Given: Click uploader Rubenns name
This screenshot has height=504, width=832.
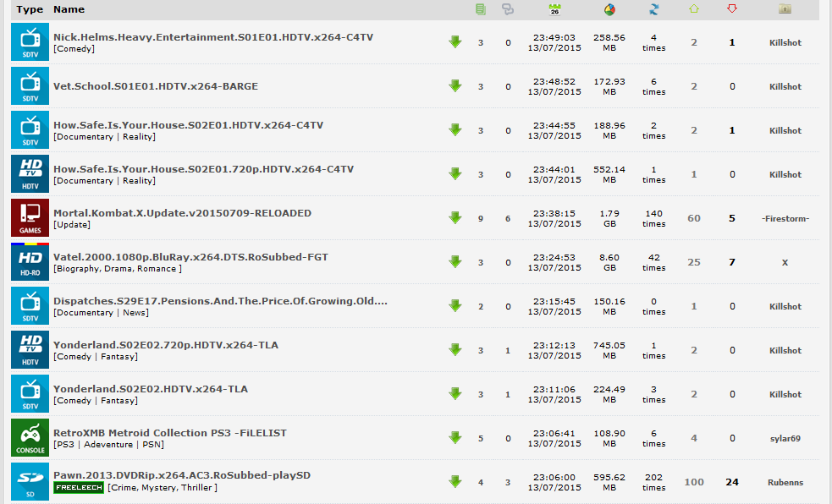Looking at the screenshot, I should click(785, 483).
